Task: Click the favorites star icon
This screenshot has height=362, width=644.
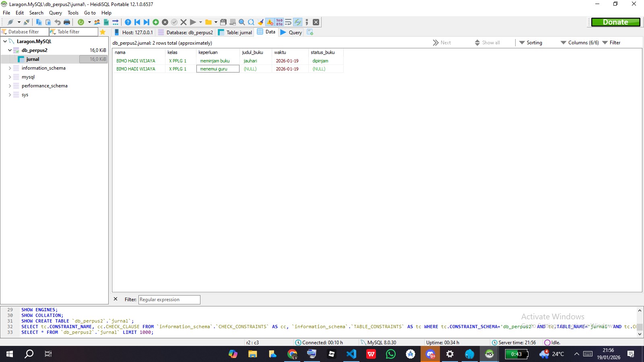Action: pos(103,32)
